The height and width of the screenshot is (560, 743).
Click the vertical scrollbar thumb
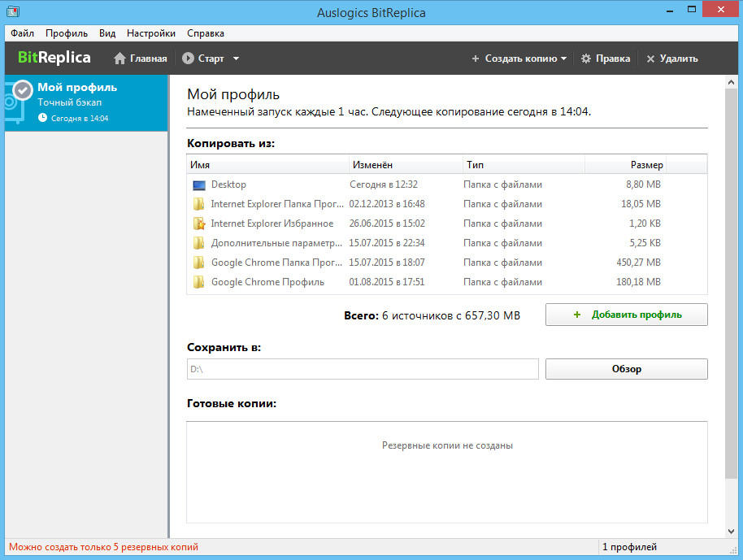click(x=731, y=284)
